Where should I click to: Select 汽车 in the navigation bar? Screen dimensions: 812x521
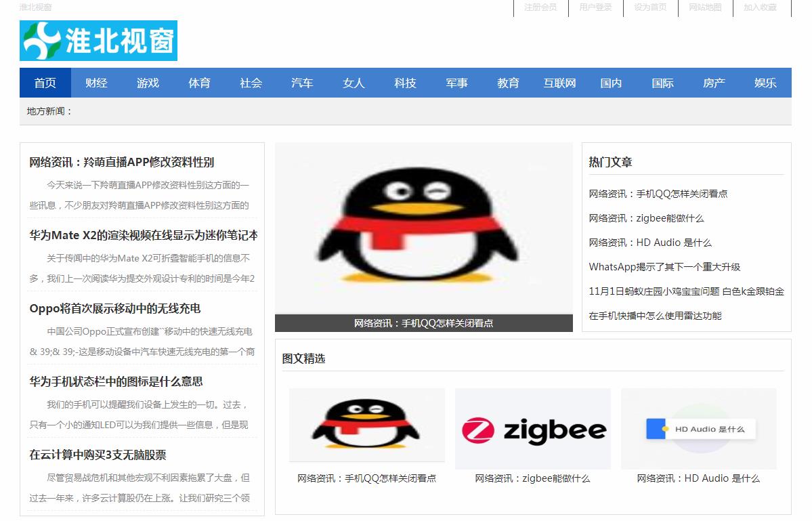tap(303, 83)
